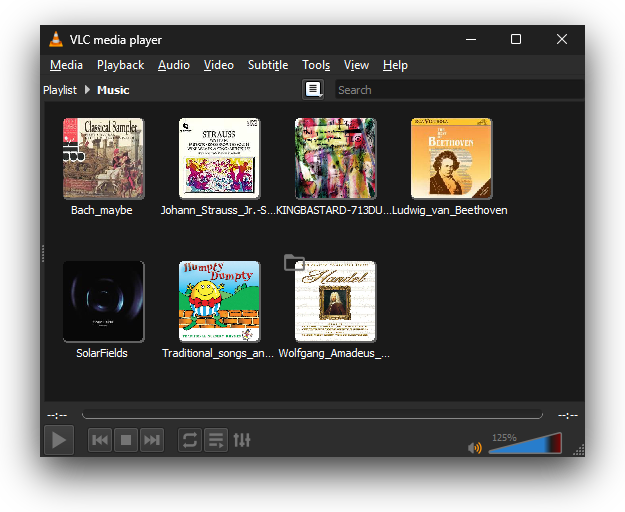Click the Johann_Strauss_Jr. label
The image size is (625, 512).
pos(218,210)
